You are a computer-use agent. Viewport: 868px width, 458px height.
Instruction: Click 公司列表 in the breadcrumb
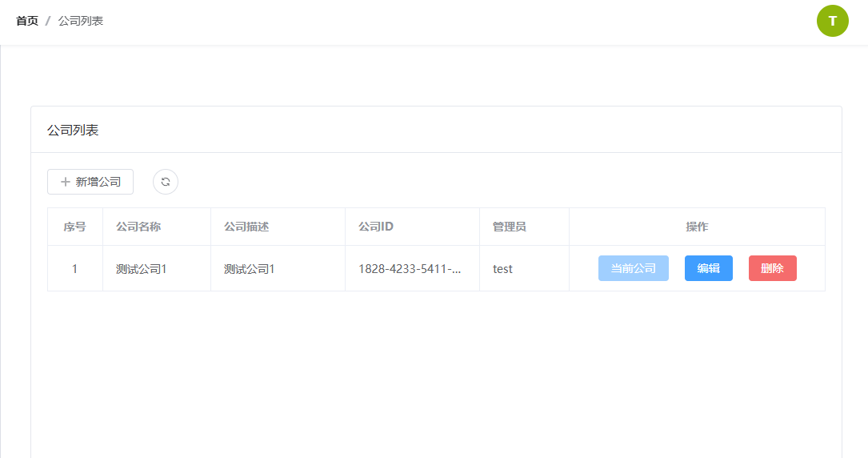[x=81, y=21]
